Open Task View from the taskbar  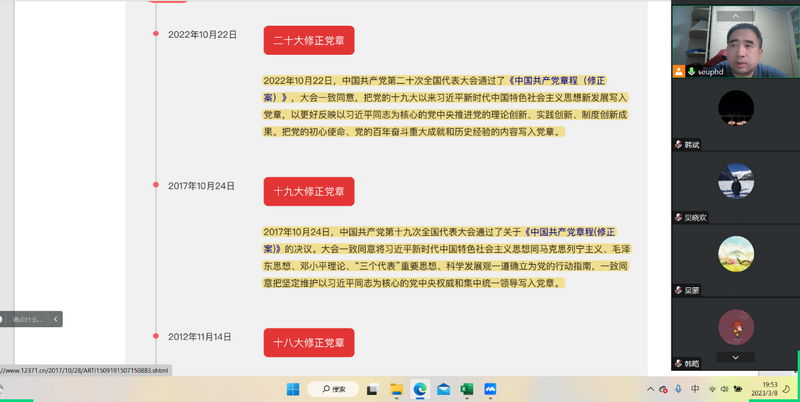pos(373,389)
